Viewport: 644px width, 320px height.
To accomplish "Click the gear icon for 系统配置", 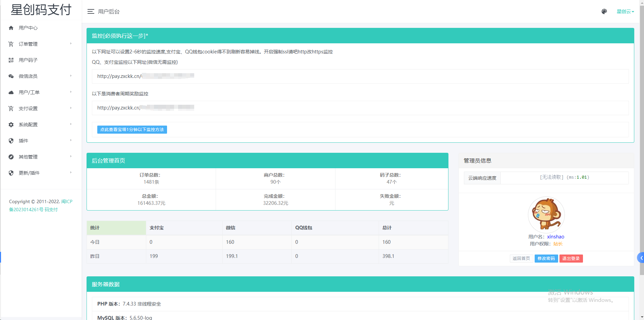I will pos(11,125).
